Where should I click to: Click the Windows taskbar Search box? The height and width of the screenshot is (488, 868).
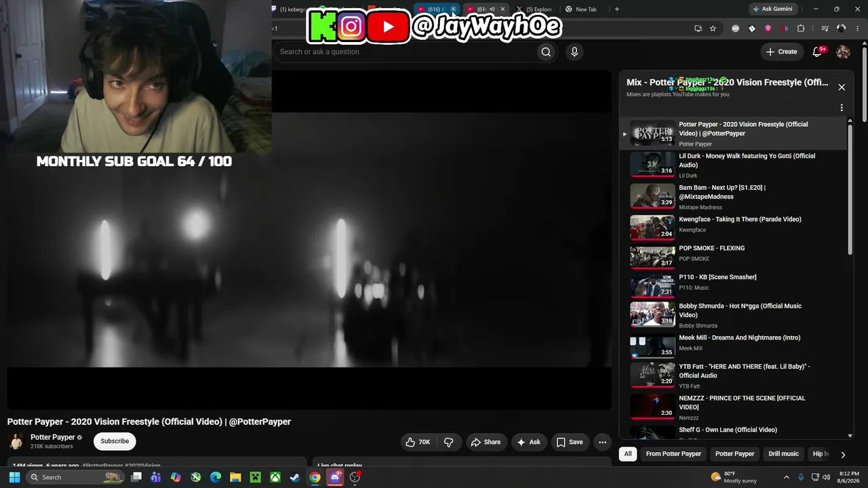click(77, 477)
